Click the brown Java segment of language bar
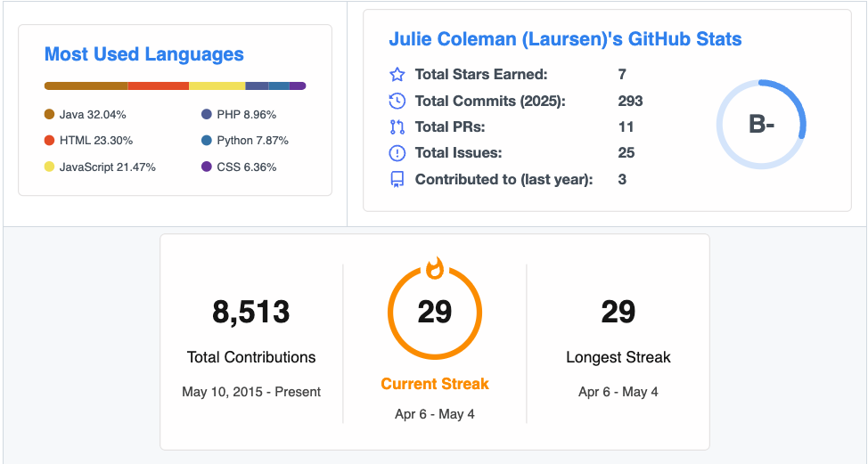 coord(86,85)
